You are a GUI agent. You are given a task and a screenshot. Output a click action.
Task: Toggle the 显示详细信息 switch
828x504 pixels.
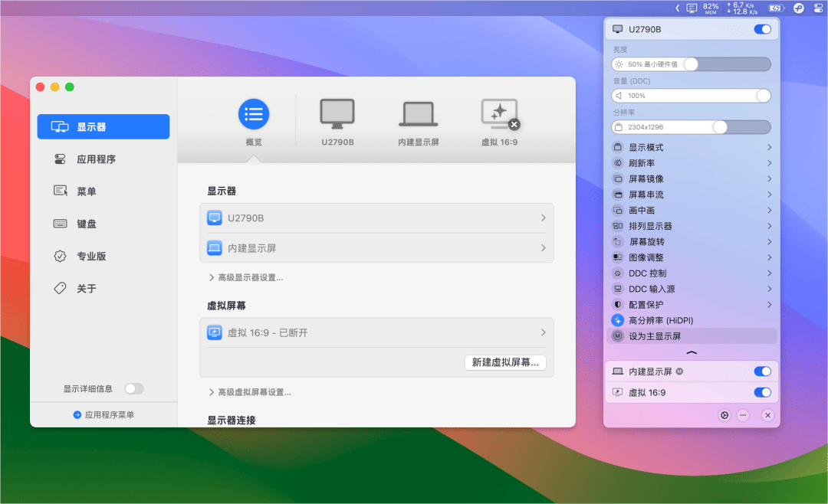[x=134, y=389]
